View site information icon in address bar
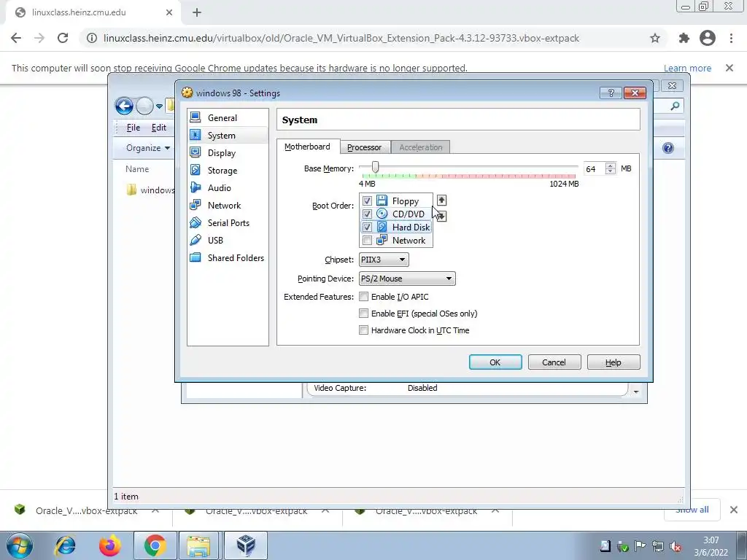 point(92,38)
